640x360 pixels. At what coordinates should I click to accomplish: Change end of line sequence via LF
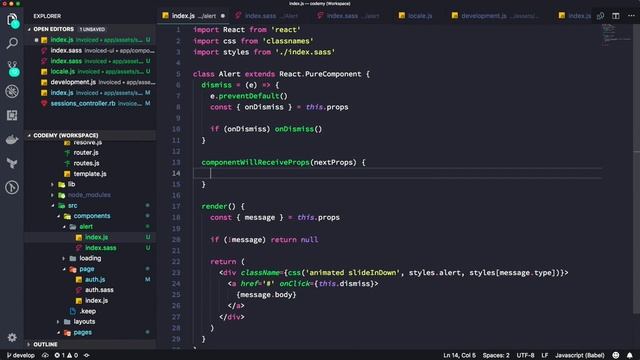pyautogui.click(x=544, y=355)
